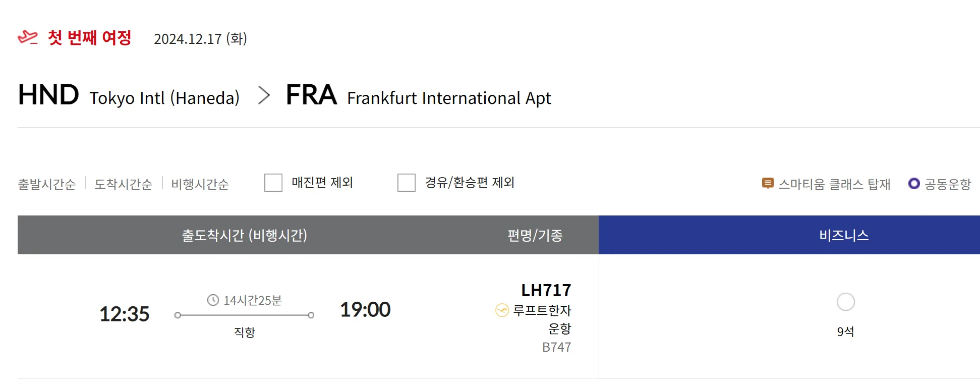980x384 pixels.
Task: Click the 12:35 departure time
Action: point(125,314)
